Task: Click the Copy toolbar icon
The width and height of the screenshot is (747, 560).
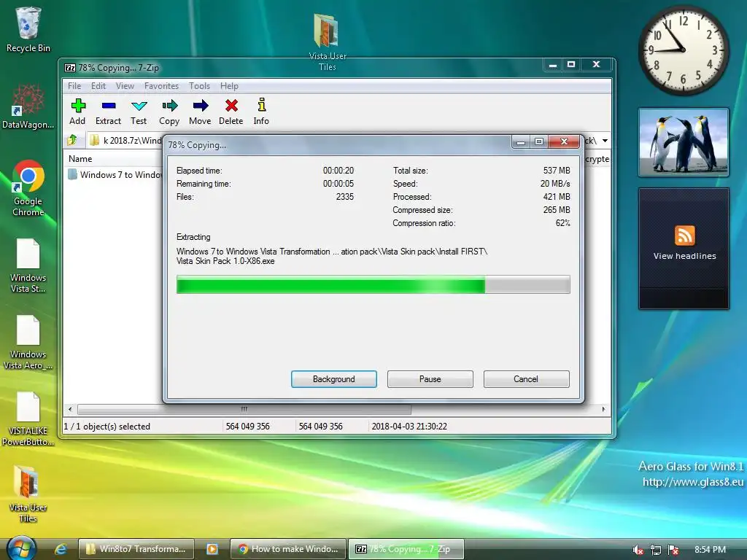Action: 169,112
